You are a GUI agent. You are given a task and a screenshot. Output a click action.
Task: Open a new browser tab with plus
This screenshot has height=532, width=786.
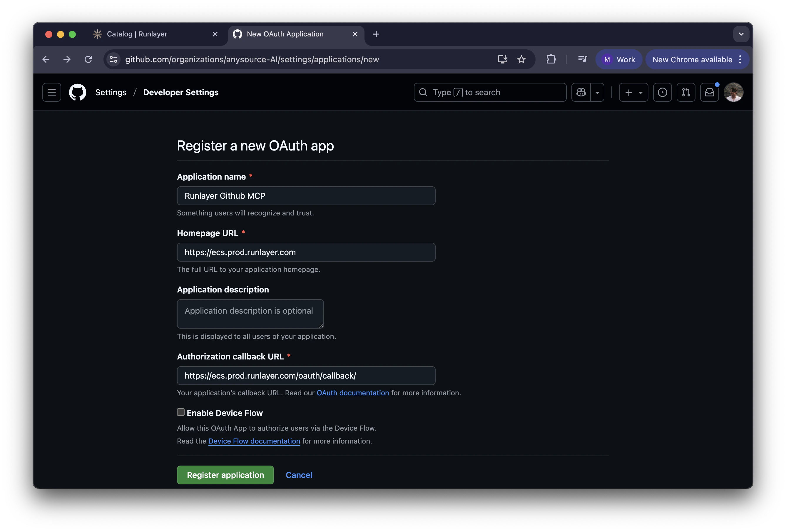[376, 34]
